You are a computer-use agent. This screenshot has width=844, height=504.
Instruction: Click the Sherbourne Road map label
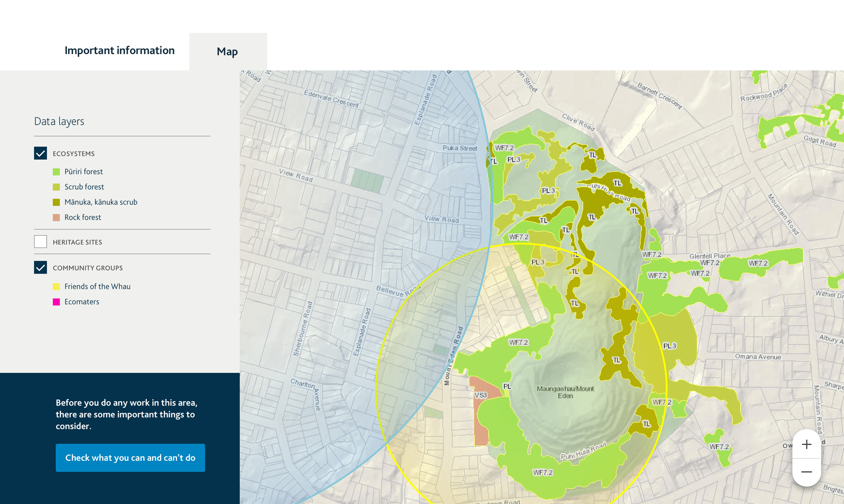pos(303,329)
